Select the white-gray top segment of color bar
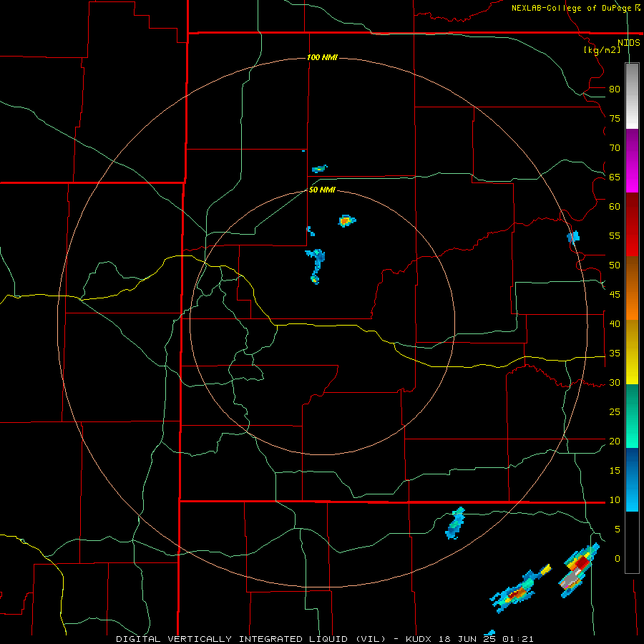Screen dimensions: 644x644 (632, 96)
